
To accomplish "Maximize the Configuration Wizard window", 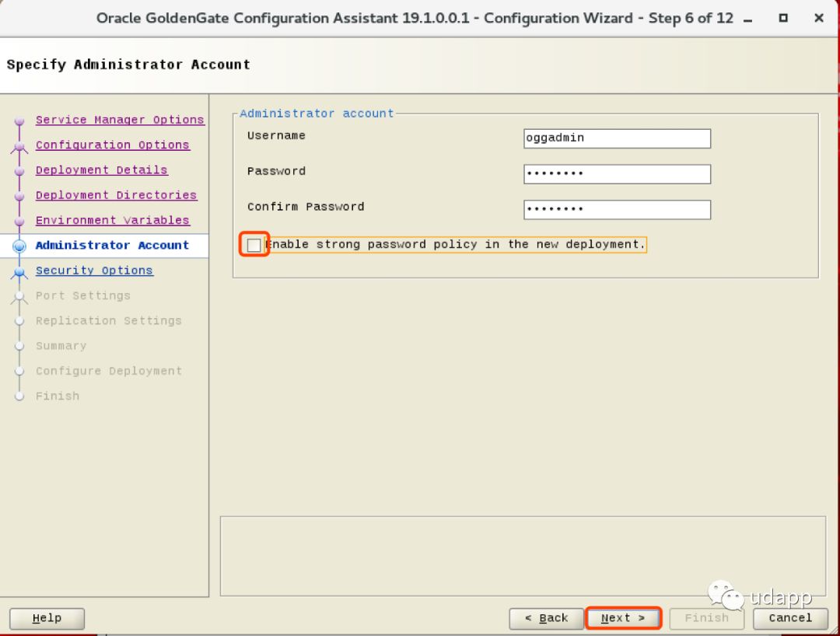I will coord(783,18).
